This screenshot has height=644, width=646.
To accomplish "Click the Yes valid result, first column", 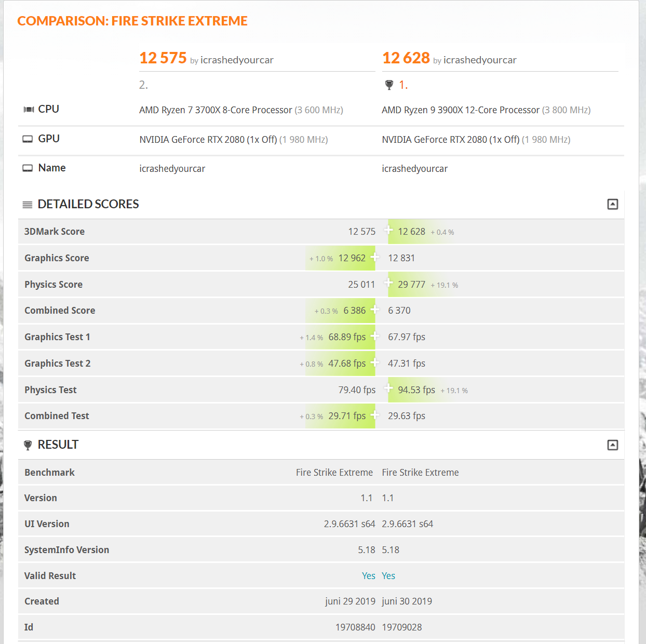I will [x=369, y=576].
